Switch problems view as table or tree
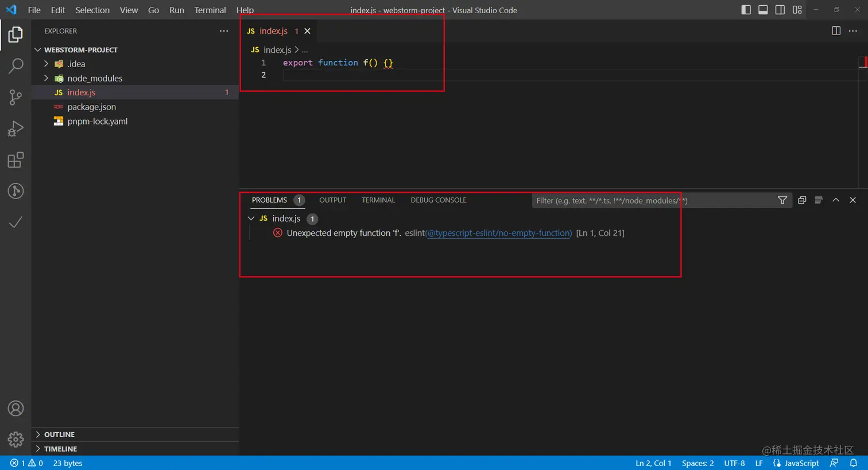 [819, 200]
